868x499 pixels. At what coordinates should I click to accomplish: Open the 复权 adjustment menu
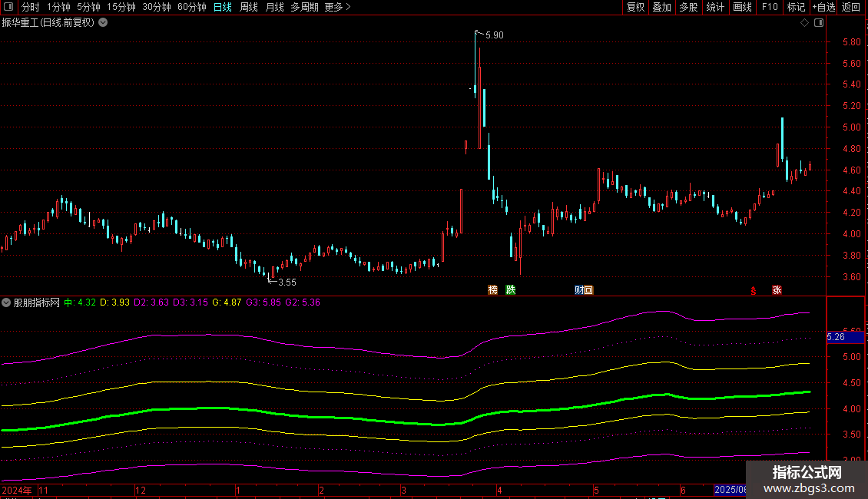635,7
